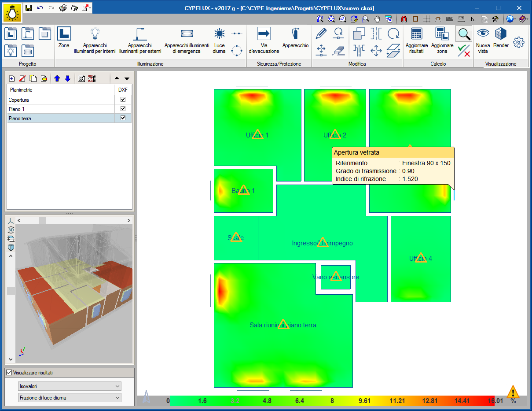Click the Ufficio 2 room label

335,135
